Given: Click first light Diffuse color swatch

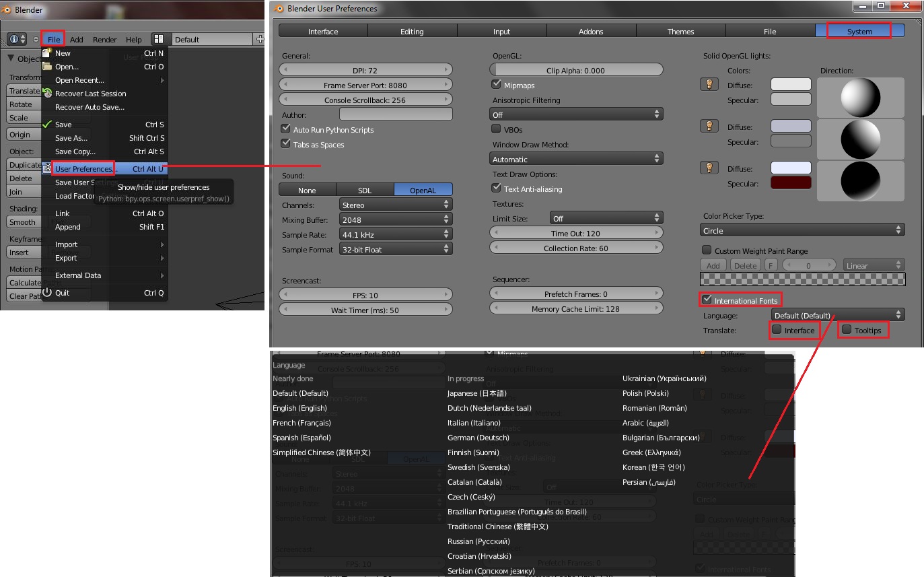Looking at the screenshot, I should (x=791, y=85).
